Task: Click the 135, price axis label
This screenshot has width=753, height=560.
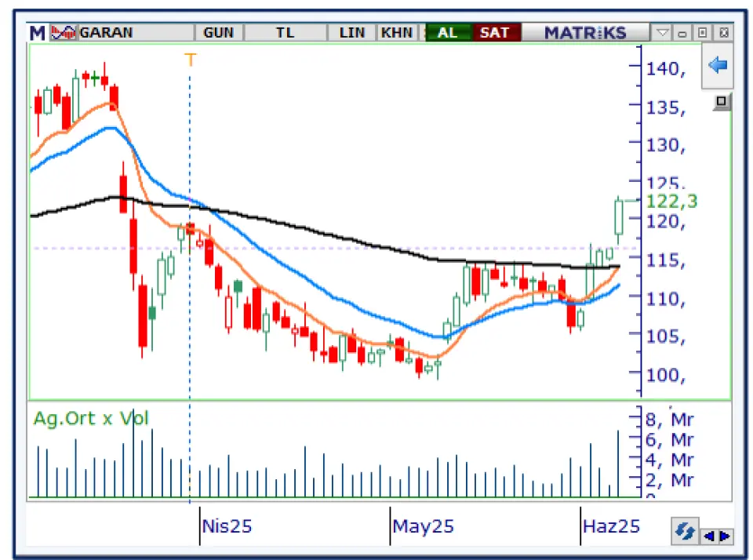Action: point(666,108)
